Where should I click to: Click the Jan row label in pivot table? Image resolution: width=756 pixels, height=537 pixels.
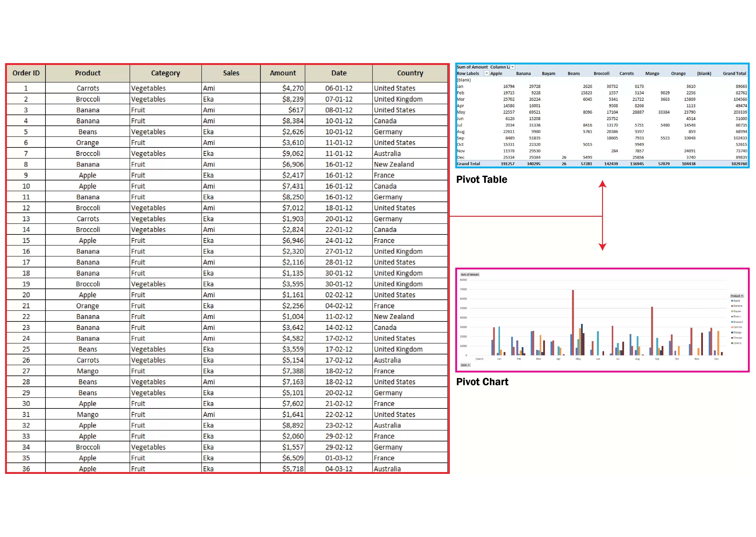pos(460,86)
